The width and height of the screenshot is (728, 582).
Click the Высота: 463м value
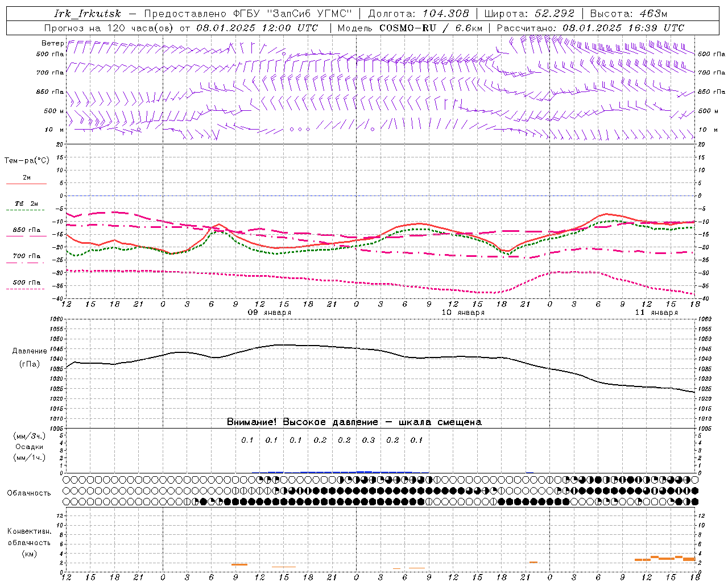[x=628, y=14]
